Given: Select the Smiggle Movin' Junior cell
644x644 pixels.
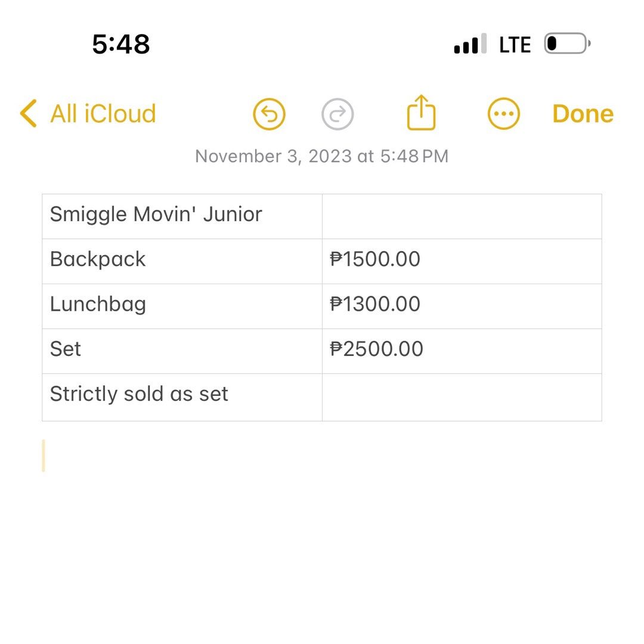Looking at the screenshot, I should pos(156,215).
